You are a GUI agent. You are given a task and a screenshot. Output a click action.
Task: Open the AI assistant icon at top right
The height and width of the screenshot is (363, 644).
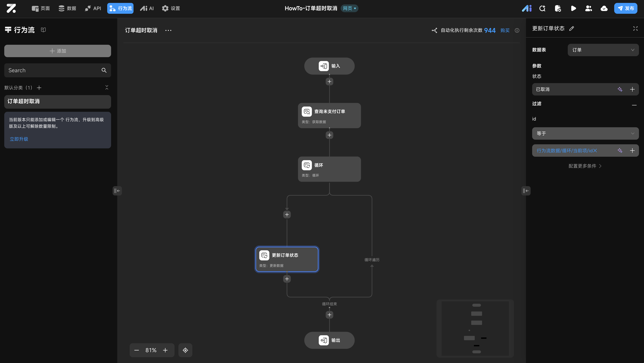click(x=527, y=9)
